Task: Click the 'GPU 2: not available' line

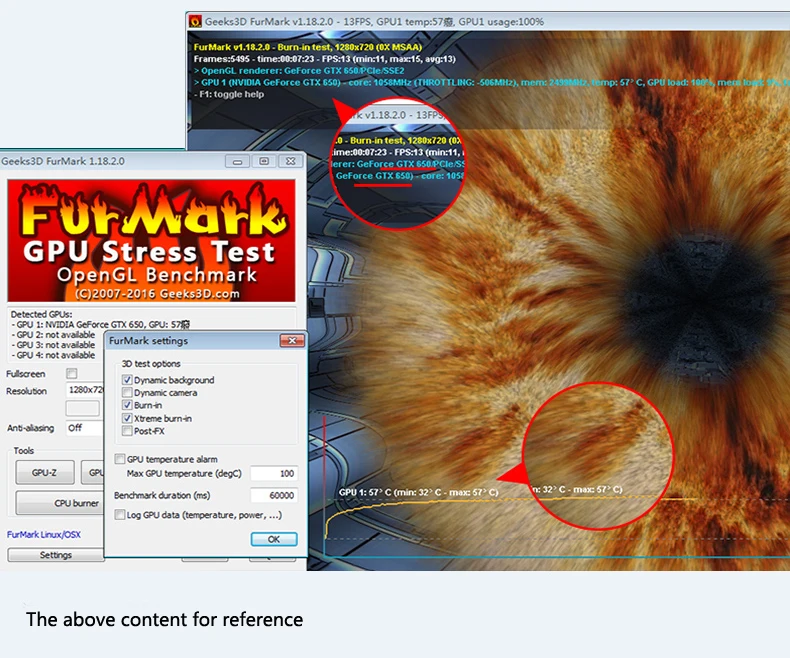Action: pos(53,335)
